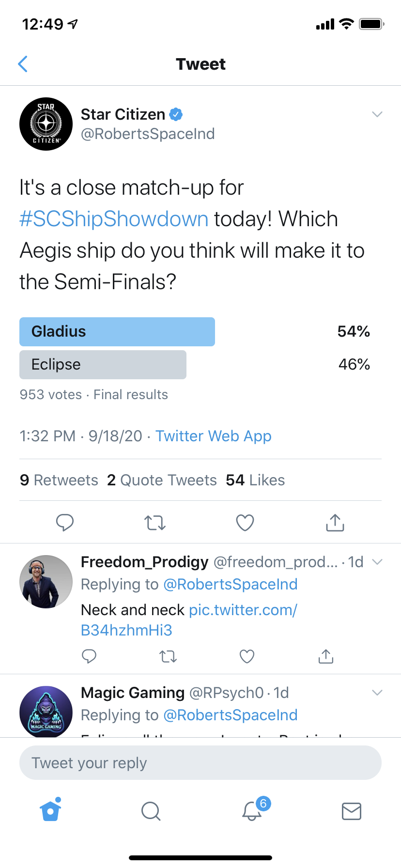Viewport: 401px width, 868px height.
Task: Share Freedom_Prodigy's reply
Action: coord(326,656)
